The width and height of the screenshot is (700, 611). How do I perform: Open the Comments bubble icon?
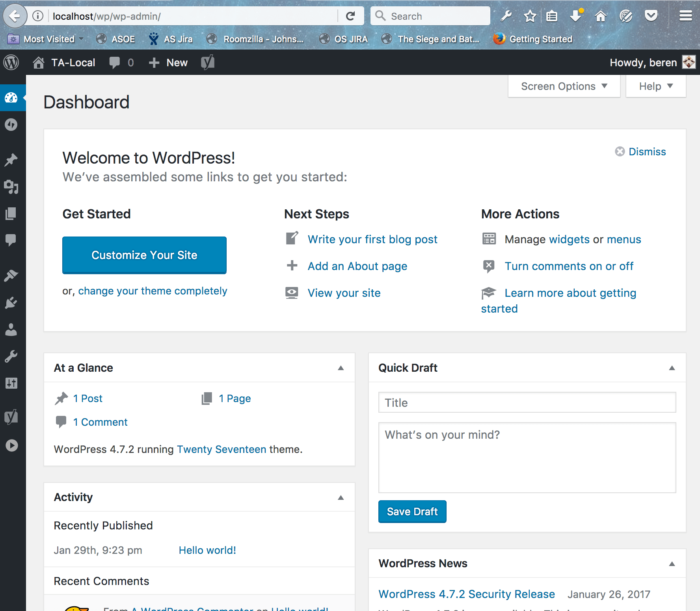[x=11, y=240]
